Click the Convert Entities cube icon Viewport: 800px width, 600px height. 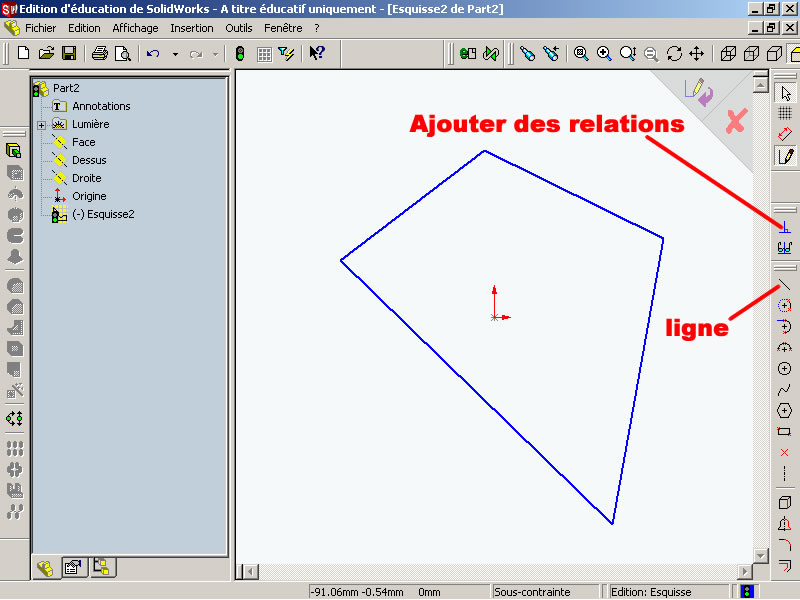point(785,502)
